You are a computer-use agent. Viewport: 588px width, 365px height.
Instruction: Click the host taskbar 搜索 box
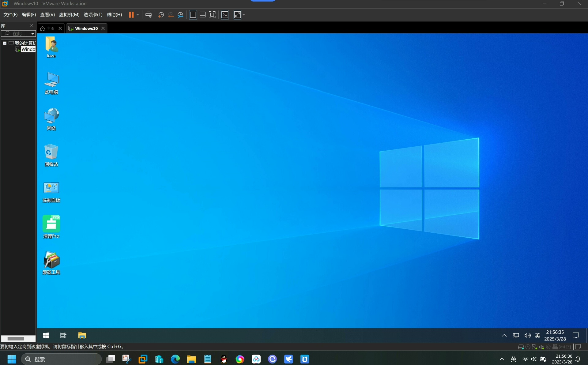[x=61, y=359]
